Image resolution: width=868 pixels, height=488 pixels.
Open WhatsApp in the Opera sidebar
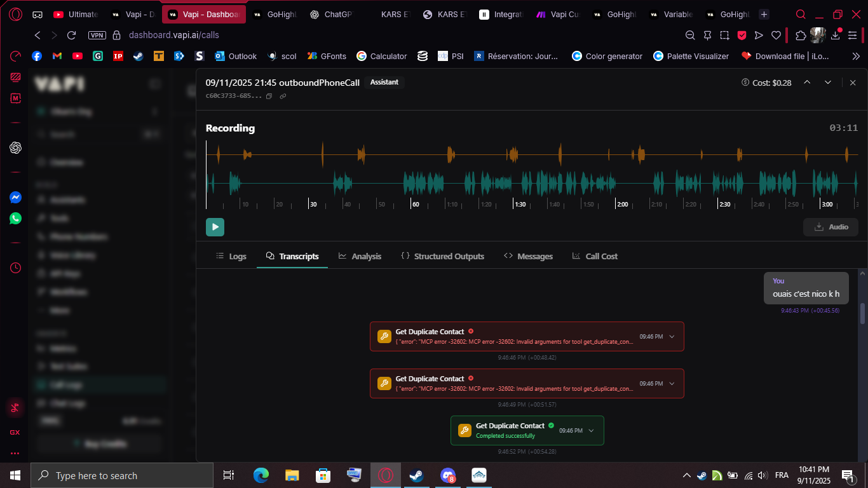click(15, 218)
